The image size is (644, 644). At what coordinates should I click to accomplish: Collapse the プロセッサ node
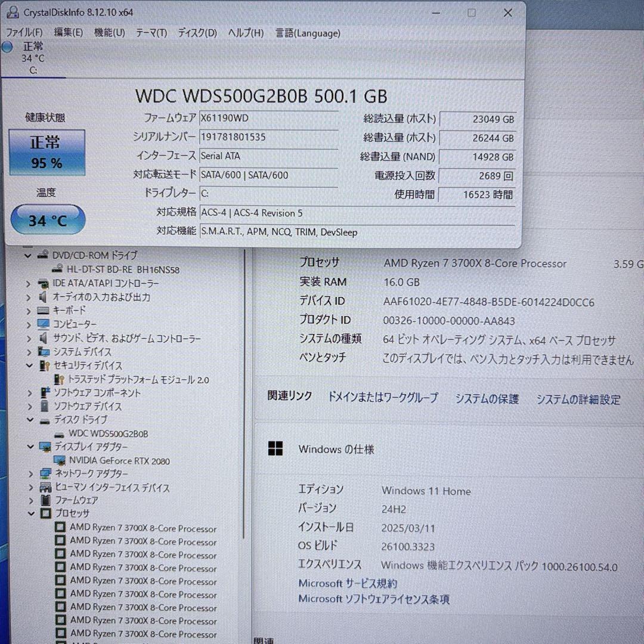coord(31,513)
